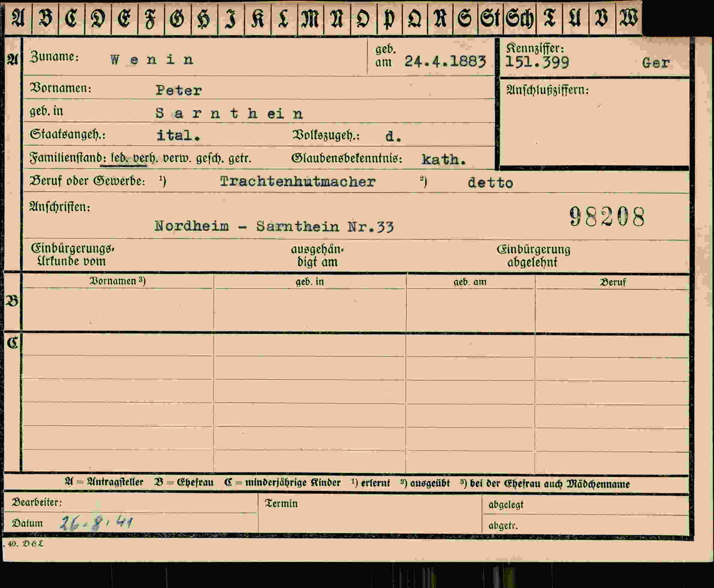Click the first name 'Peter'
The width and height of the screenshot is (714, 588).
tap(179, 90)
